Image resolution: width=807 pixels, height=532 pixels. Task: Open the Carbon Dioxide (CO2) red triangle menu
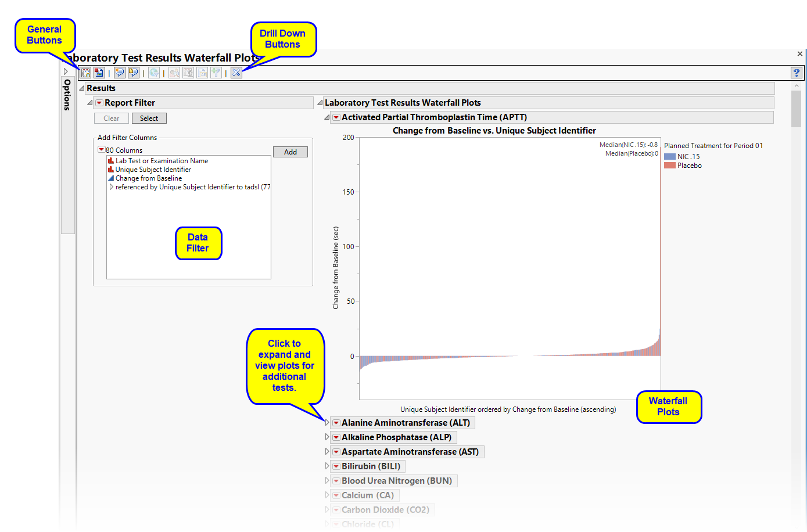click(336, 510)
